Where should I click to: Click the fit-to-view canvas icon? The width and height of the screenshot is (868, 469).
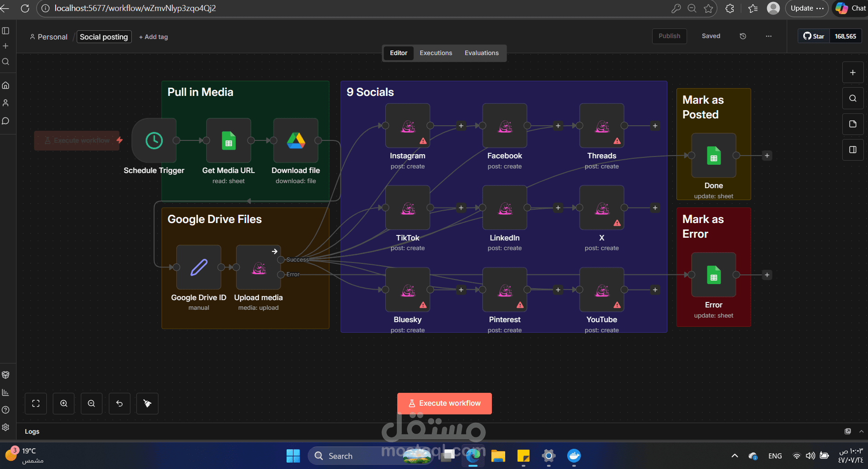pos(36,403)
